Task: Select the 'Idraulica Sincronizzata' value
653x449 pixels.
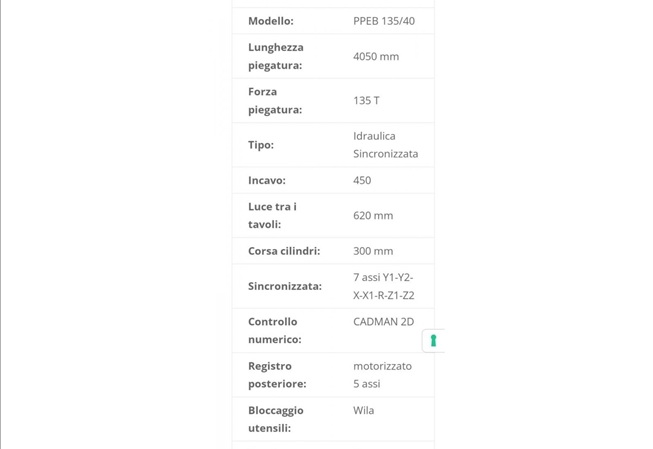Action: (x=385, y=145)
